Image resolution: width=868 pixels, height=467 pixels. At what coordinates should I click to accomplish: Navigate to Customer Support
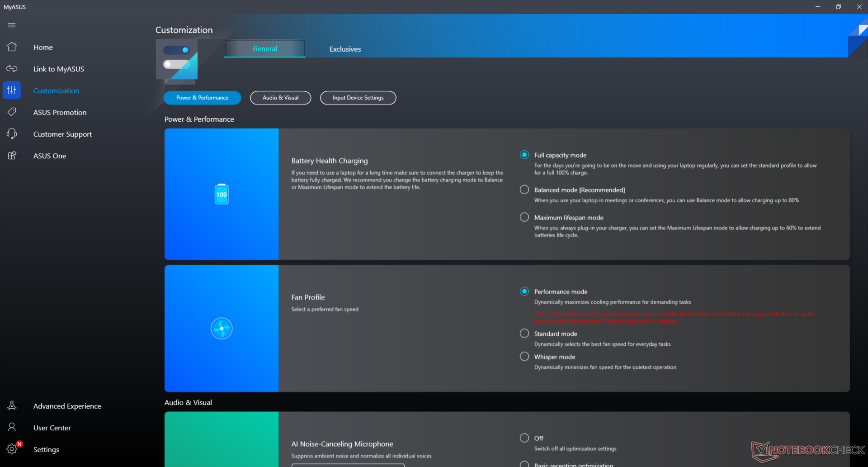(x=62, y=134)
